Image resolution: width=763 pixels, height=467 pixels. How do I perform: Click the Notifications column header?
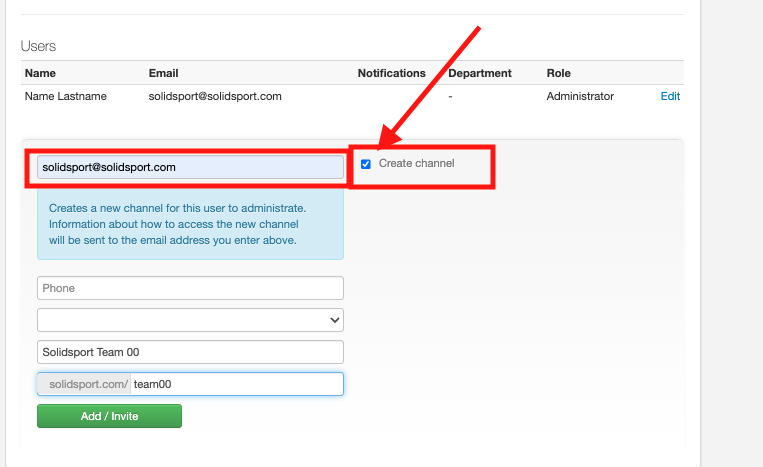pos(391,73)
